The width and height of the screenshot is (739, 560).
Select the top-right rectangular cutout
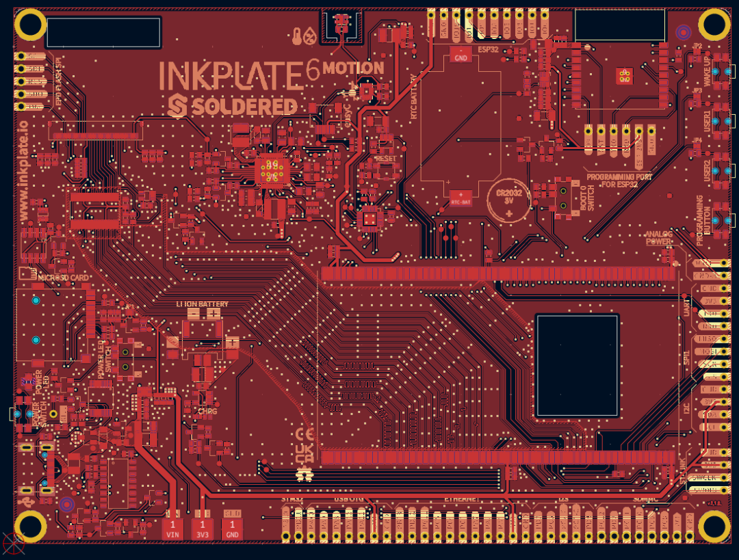[620, 25]
